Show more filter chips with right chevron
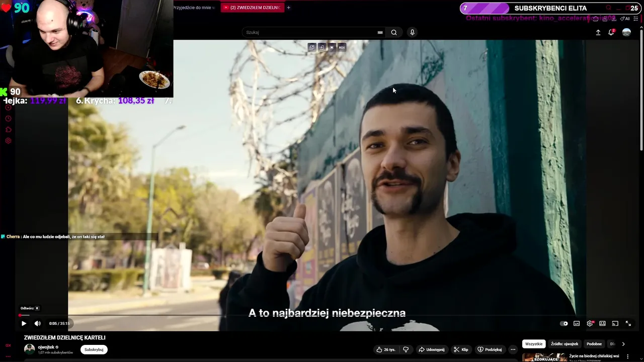 pos(623,344)
